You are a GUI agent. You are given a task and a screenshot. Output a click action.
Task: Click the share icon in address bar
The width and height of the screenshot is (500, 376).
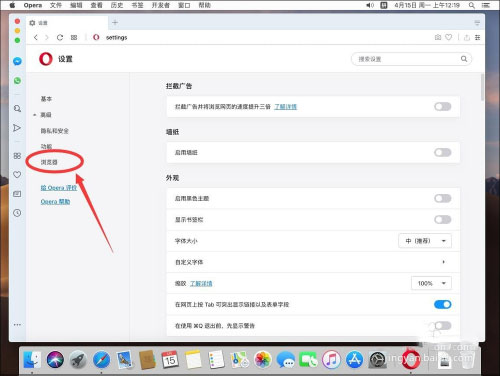[467, 37]
